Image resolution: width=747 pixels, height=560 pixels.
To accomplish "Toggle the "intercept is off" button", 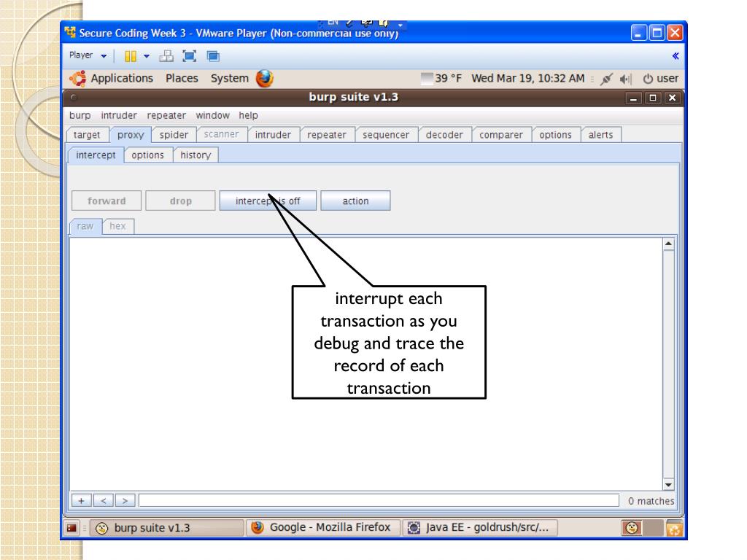I will [x=268, y=201].
